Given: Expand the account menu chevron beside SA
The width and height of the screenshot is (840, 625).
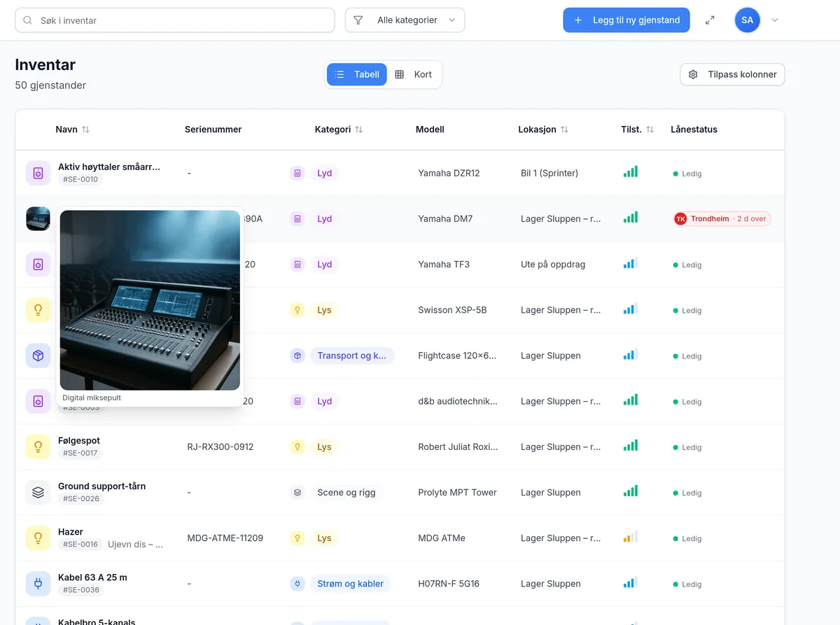Looking at the screenshot, I should coord(775,20).
